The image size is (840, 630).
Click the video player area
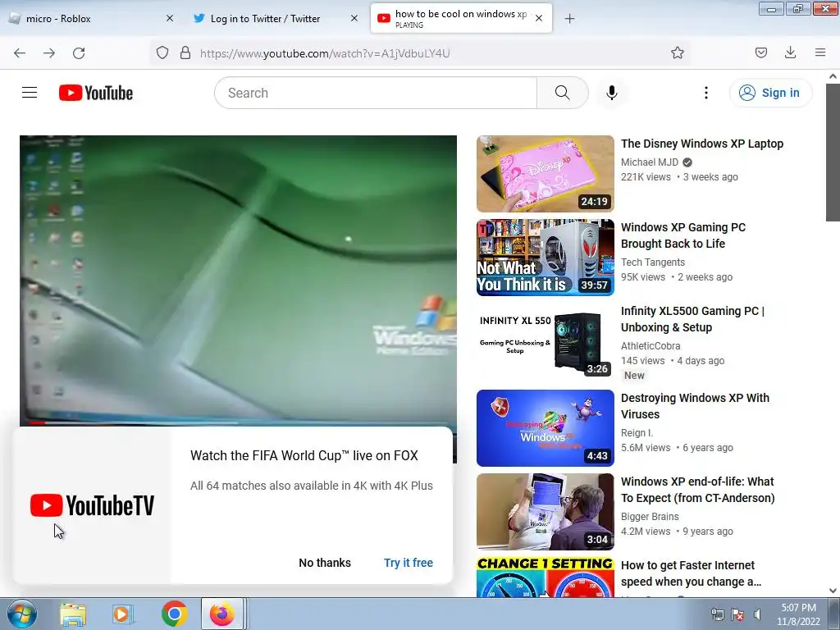coord(238,279)
